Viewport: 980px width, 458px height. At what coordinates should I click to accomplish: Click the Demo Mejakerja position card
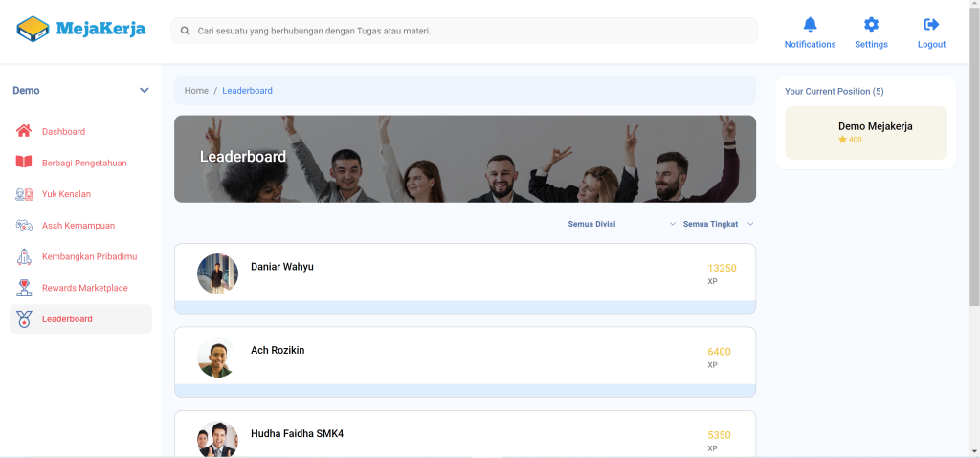tap(865, 133)
